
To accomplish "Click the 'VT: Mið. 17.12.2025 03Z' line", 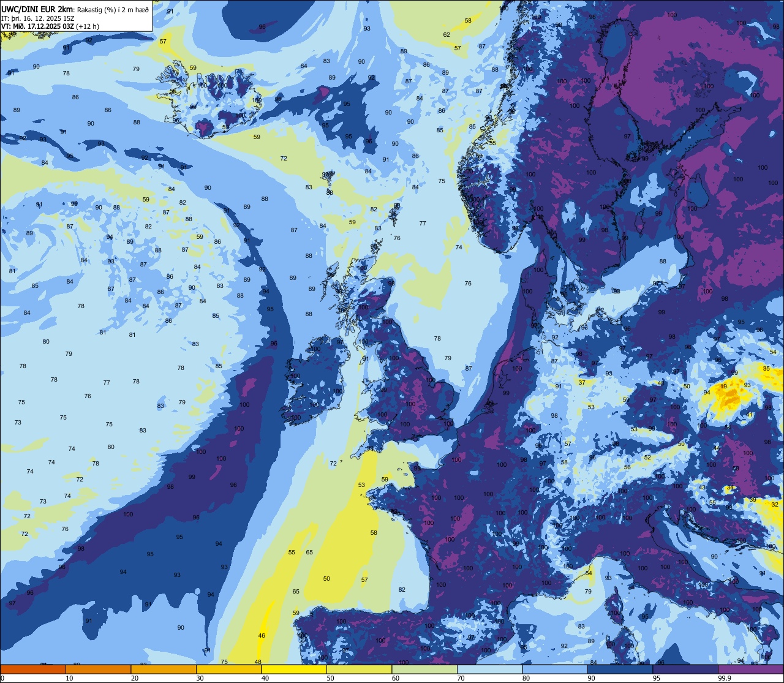I will (x=38, y=26).
